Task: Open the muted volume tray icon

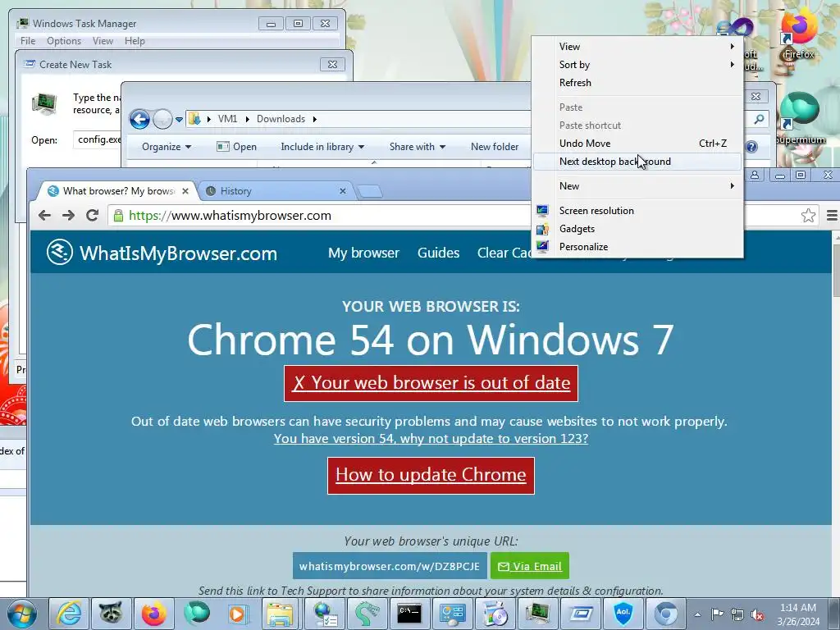Action: (x=757, y=614)
